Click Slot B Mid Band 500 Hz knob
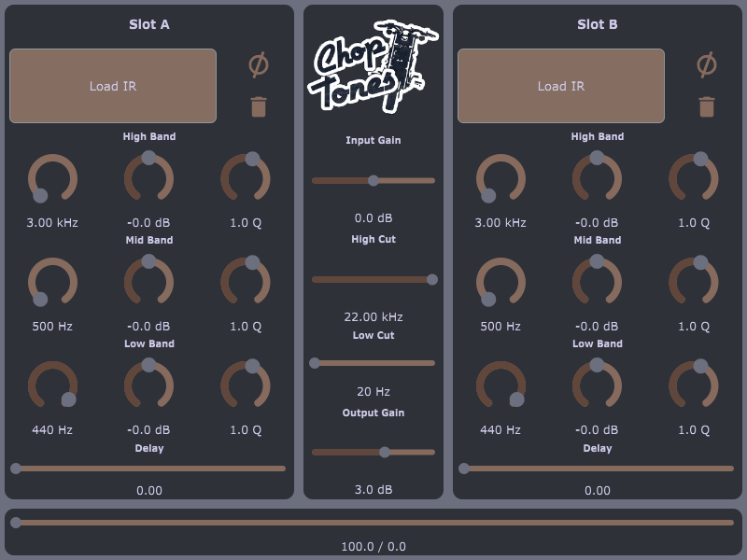Image resolution: width=747 pixels, height=560 pixels. [x=500, y=282]
